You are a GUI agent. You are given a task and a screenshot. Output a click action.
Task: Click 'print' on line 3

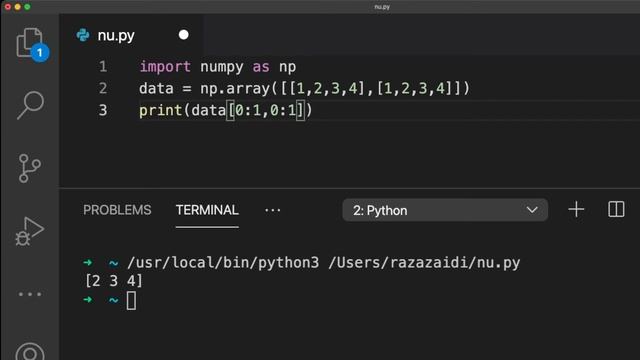pos(160,110)
